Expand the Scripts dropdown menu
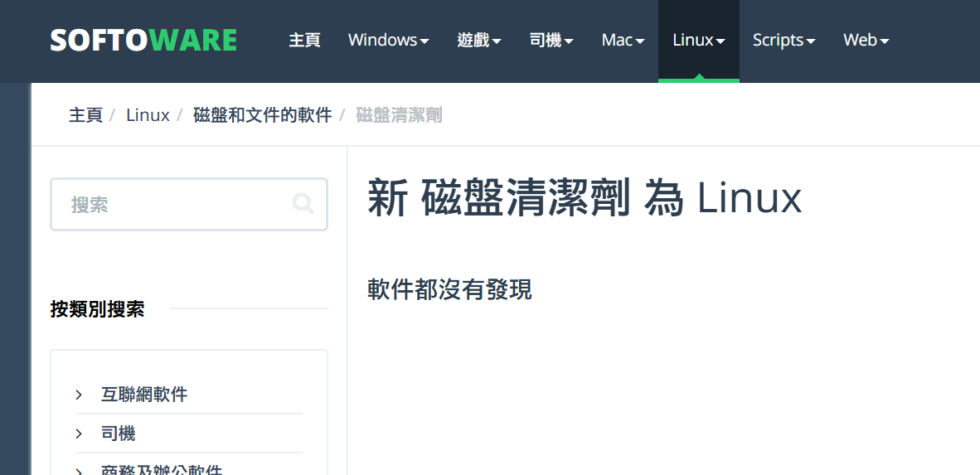Image resolution: width=980 pixels, height=475 pixels. [x=784, y=41]
